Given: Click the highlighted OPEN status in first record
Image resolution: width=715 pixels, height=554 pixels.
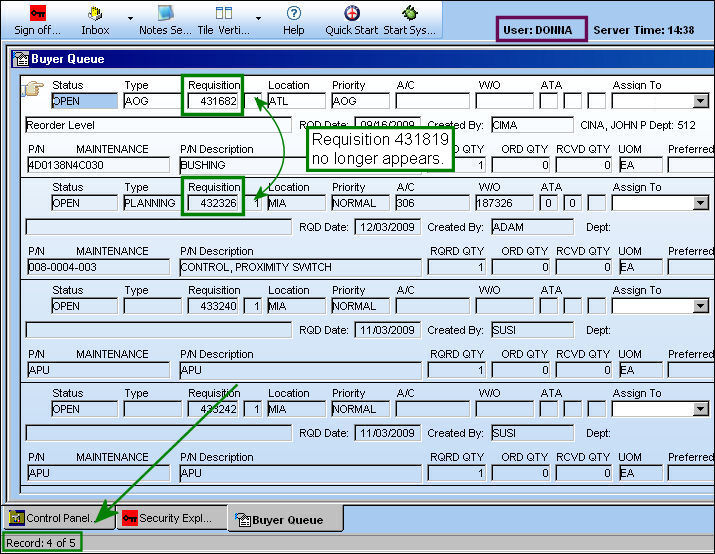Looking at the screenshot, I should click(x=84, y=101).
